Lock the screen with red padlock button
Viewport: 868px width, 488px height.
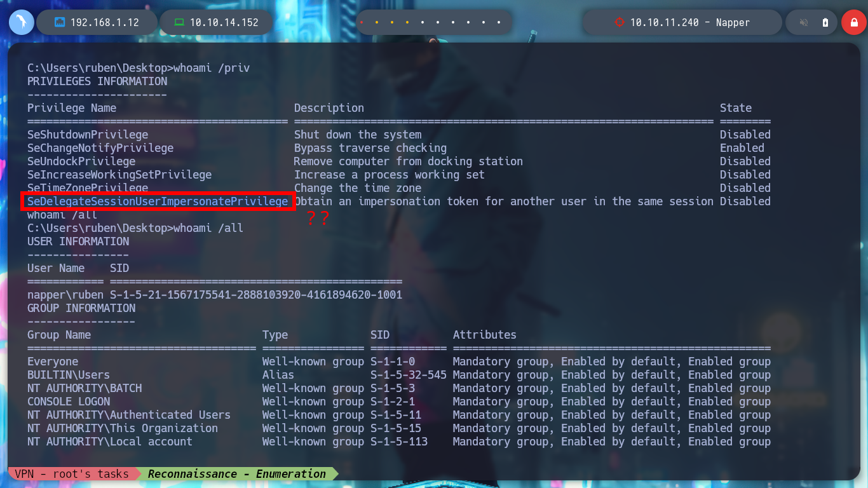(853, 22)
